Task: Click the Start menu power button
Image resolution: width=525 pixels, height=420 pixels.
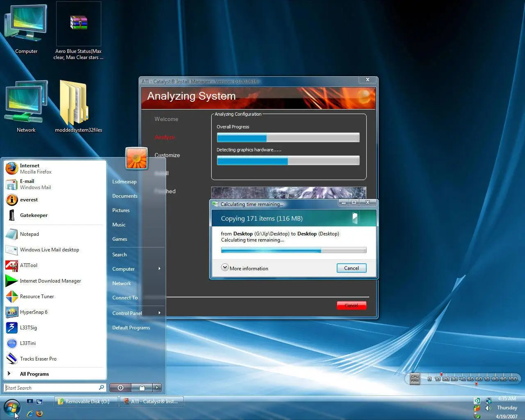Action: tap(121, 388)
